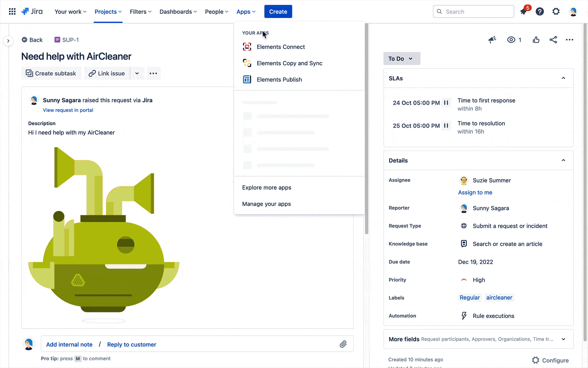Open dropdown arrow next to Link issue
588x368 pixels.
tap(137, 73)
